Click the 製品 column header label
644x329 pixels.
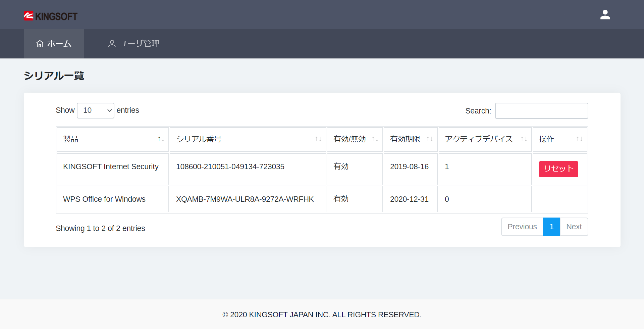click(x=70, y=139)
